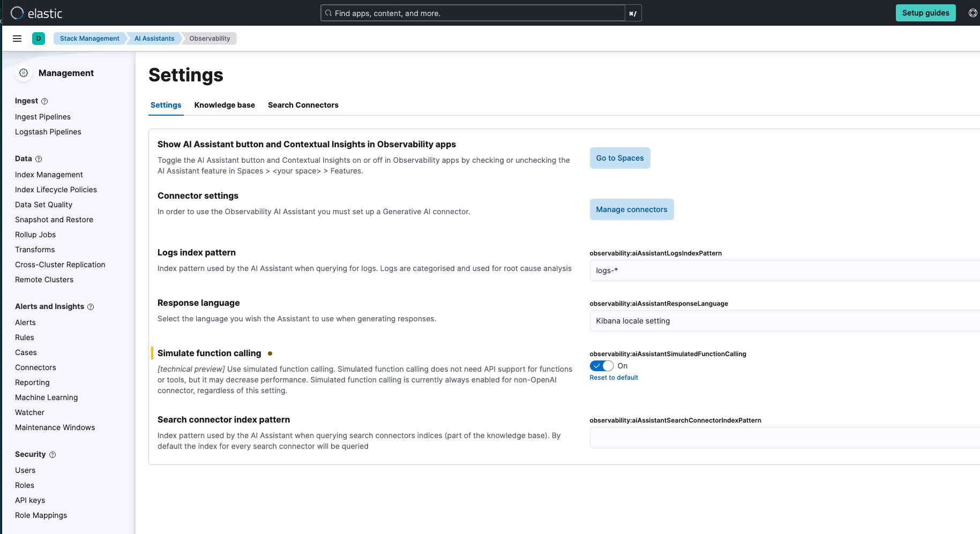Screen dimensions: 980x534
Task: Open the help icon in top bar
Action: pyautogui.click(x=972, y=13)
